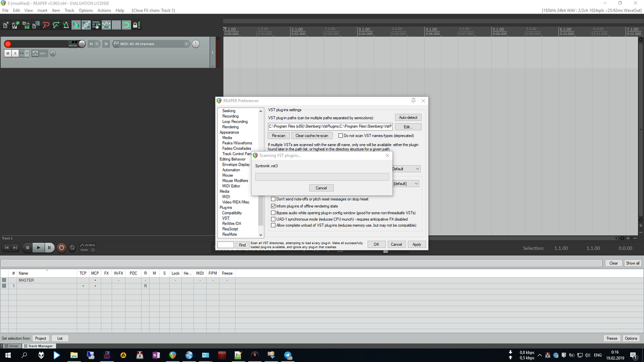Image resolution: width=644 pixels, height=362 pixels.
Task: Enable 'Don't send note-offs' checkbox
Action: (x=273, y=199)
